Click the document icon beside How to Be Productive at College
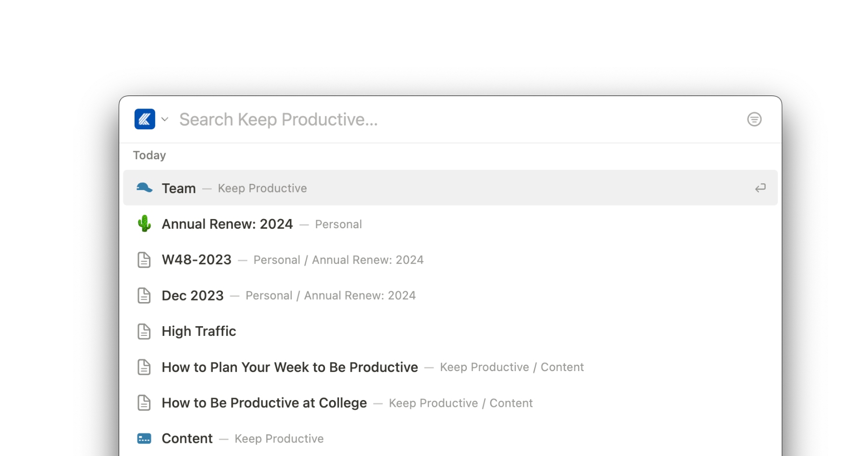This screenshot has height=456, width=868. coord(144,402)
